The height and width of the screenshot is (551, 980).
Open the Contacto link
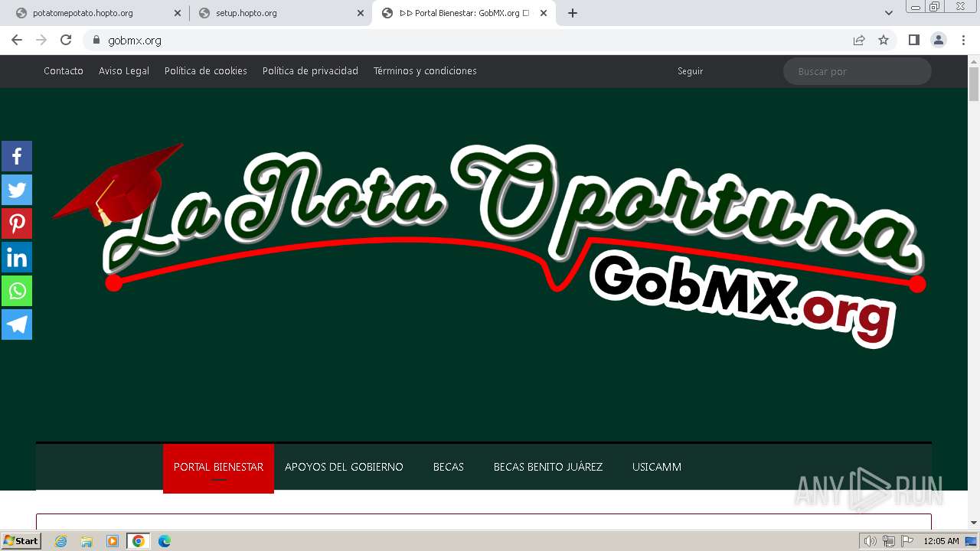click(64, 70)
